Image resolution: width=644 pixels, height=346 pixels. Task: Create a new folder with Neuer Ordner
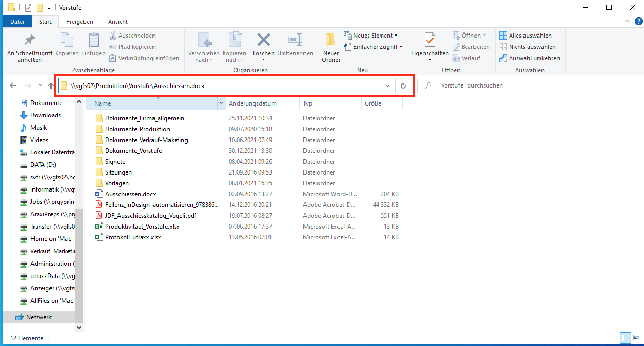point(331,46)
